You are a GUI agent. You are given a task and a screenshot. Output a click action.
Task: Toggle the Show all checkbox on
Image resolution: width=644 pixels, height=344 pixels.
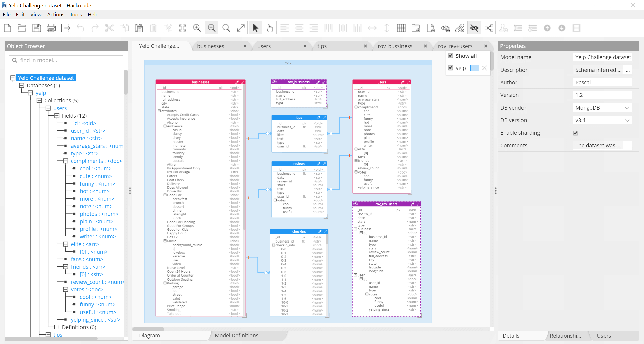451,56
